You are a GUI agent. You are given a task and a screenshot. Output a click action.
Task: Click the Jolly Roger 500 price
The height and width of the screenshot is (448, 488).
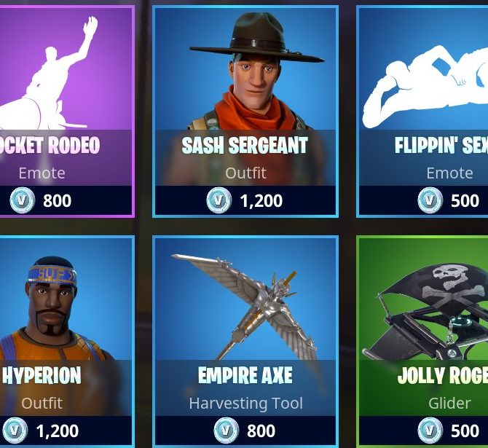click(x=465, y=431)
